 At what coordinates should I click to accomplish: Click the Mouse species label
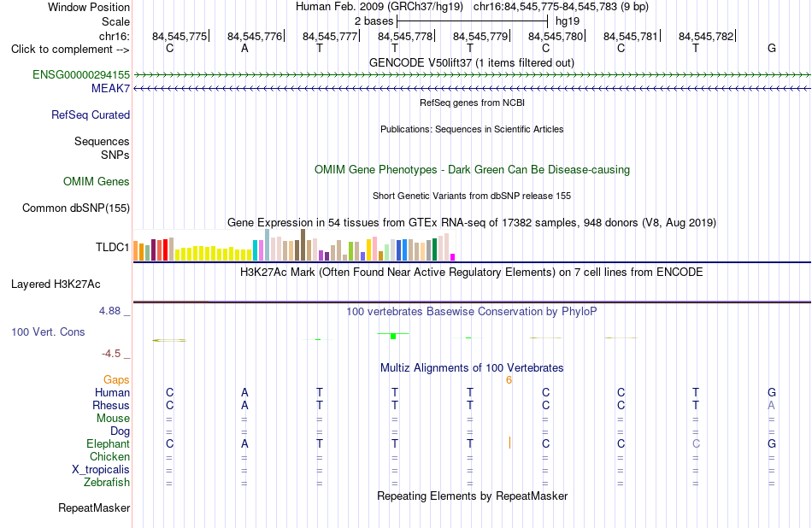(x=113, y=419)
